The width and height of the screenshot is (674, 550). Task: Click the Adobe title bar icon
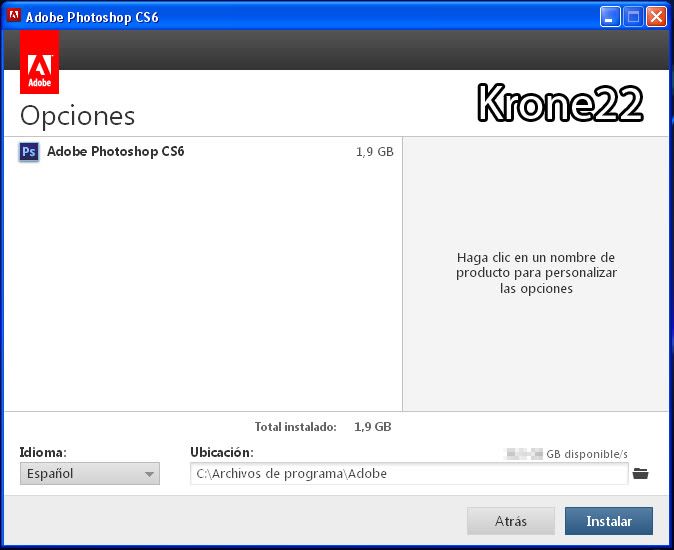pos(14,15)
